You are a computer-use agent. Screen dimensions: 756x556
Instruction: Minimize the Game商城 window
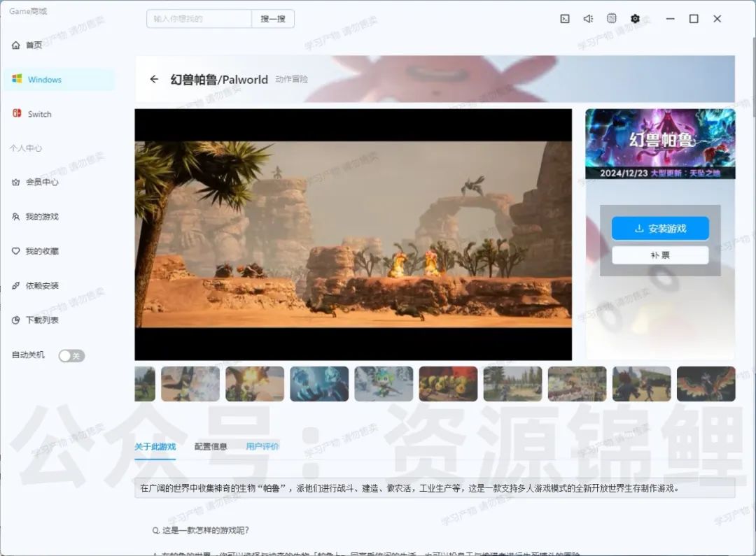(x=670, y=19)
